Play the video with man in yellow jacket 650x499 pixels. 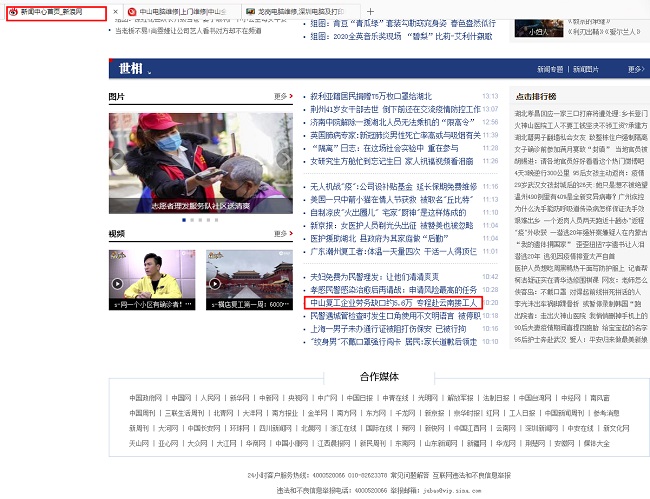[152, 280]
